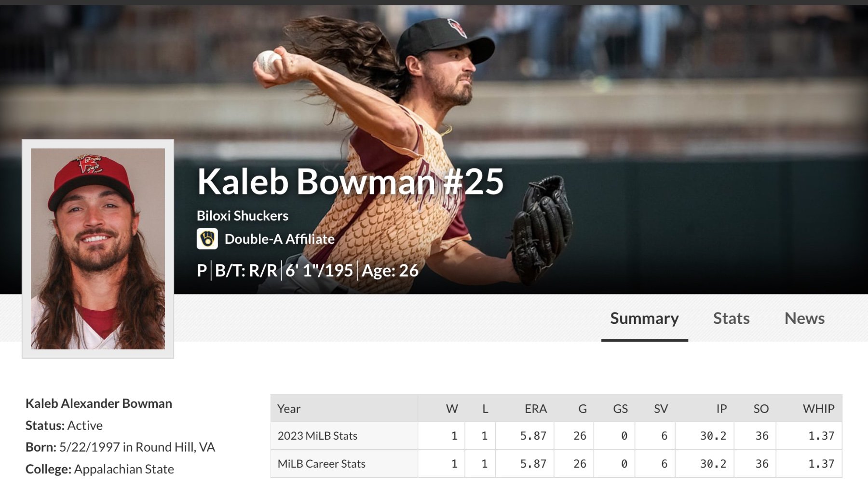Viewport: 868px width, 485px height.
Task: Switch to the Summary tab
Action: [x=644, y=319]
